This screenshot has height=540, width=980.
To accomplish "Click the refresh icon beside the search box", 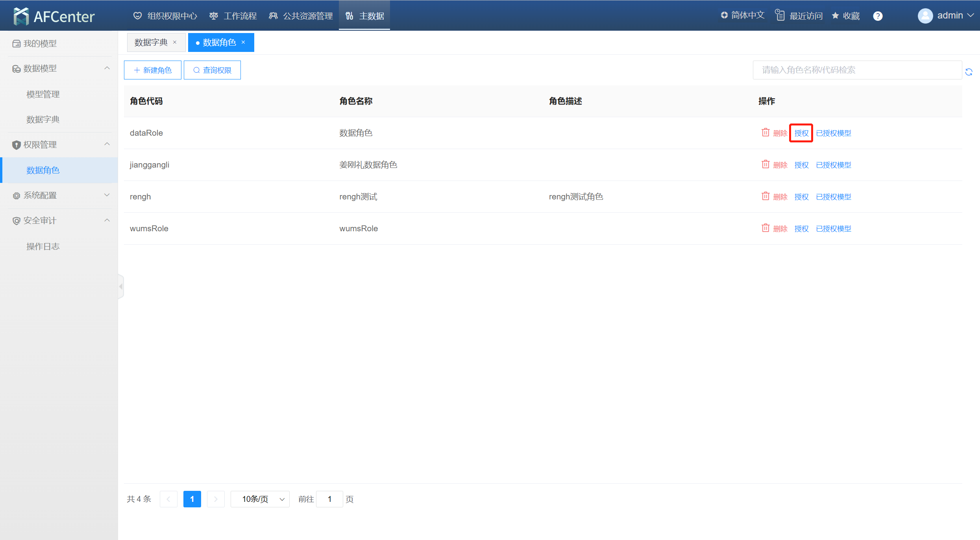I will coord(969,72).
